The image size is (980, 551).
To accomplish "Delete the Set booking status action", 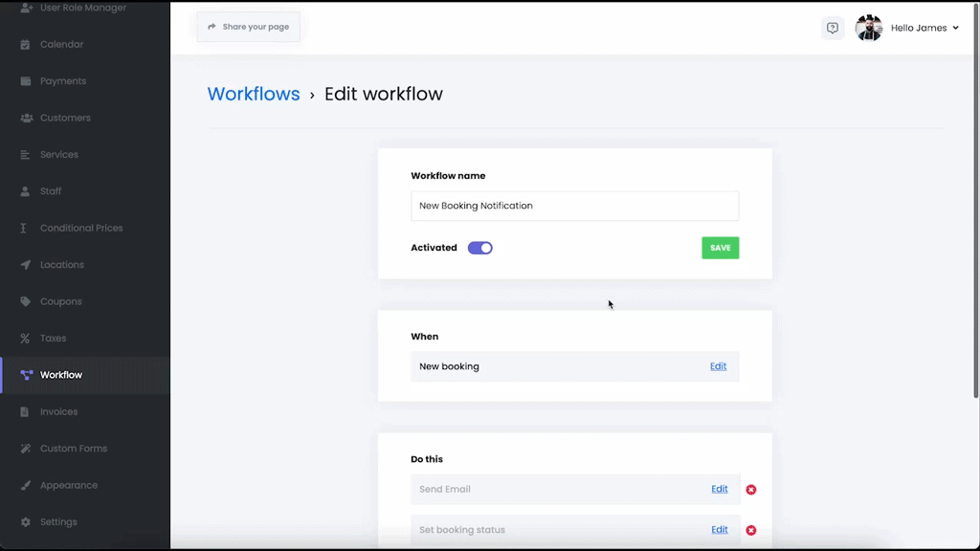I will click(x=751, y=530).
